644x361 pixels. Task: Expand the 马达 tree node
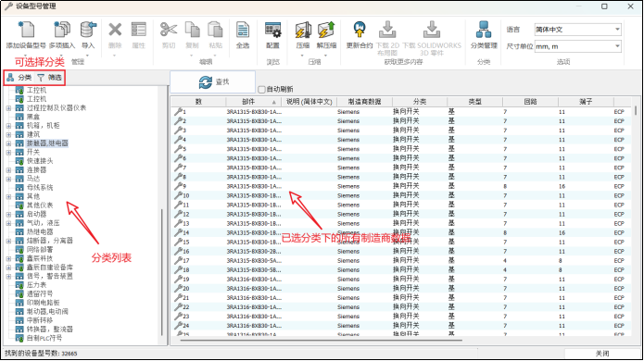tap(8, 179)
